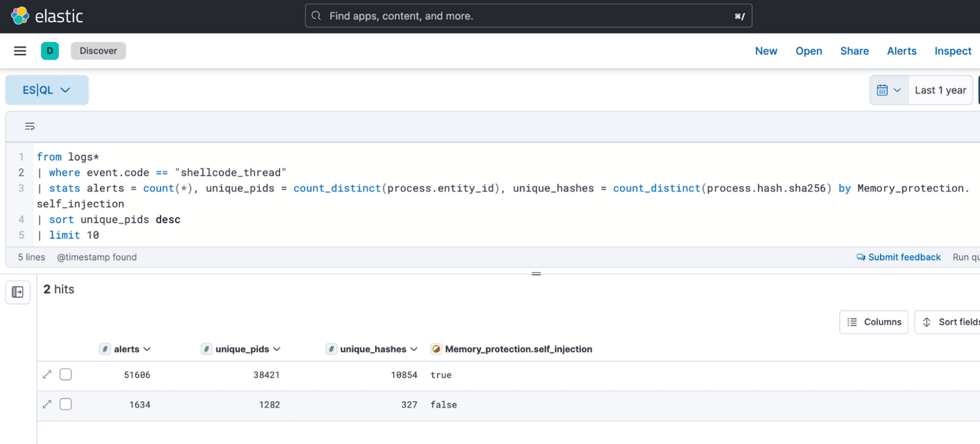This screenshot has width=980, height=444.
Task: Open alerts column header menu
Action: tap(147, 349)
